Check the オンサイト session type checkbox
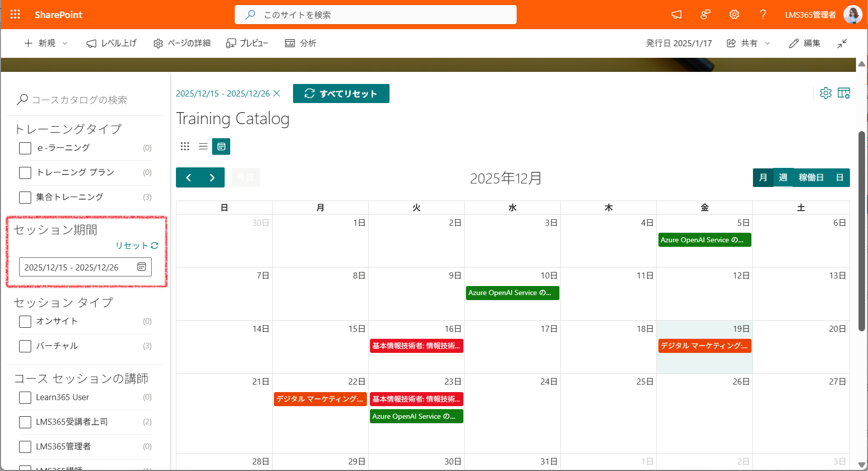The height and width of the screenshot is (471, 868). 25,321
